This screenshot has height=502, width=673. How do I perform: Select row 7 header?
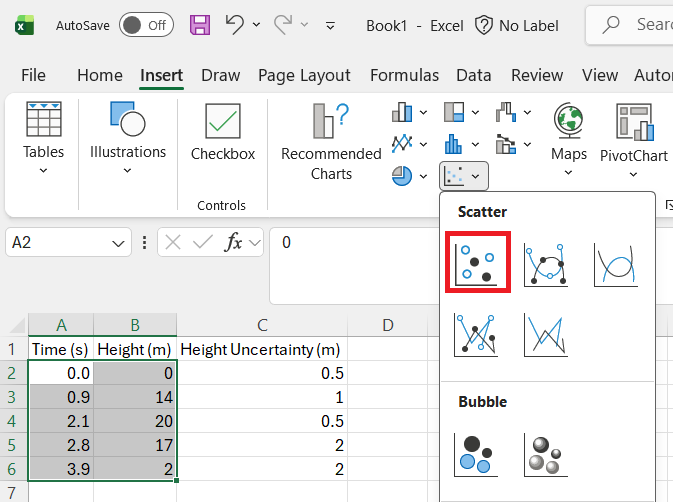14,492
